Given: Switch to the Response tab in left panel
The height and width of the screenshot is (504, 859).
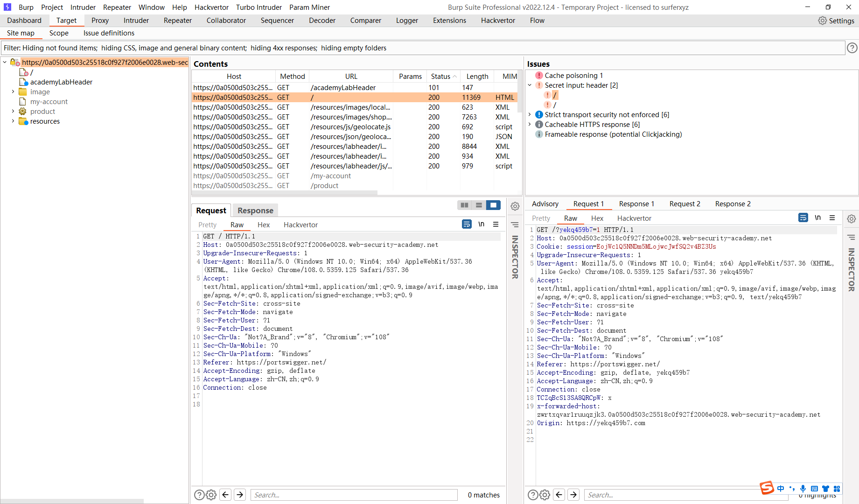Looking at the screenshot, I should pyautogui.click(x=255, y=210).
